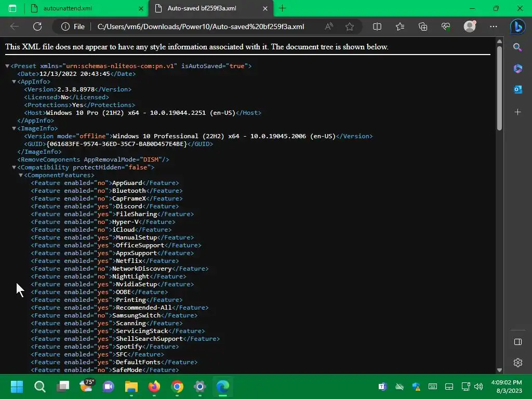Open Read aloud feature
532x399 pixels.
tap(329, 26)
